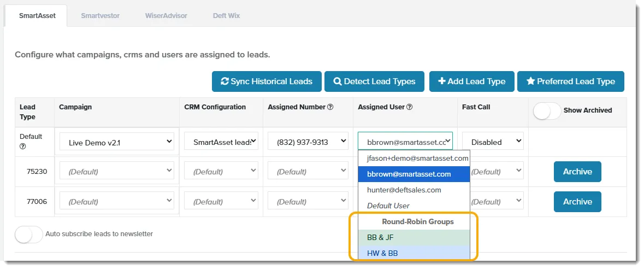Toggle Auto subscribe leads to newsletter
Screen dimensions: 644x269
[x=29, y=234]
